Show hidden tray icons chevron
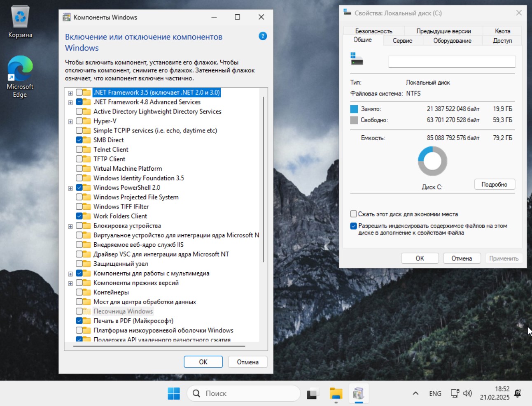 (415, 393)
